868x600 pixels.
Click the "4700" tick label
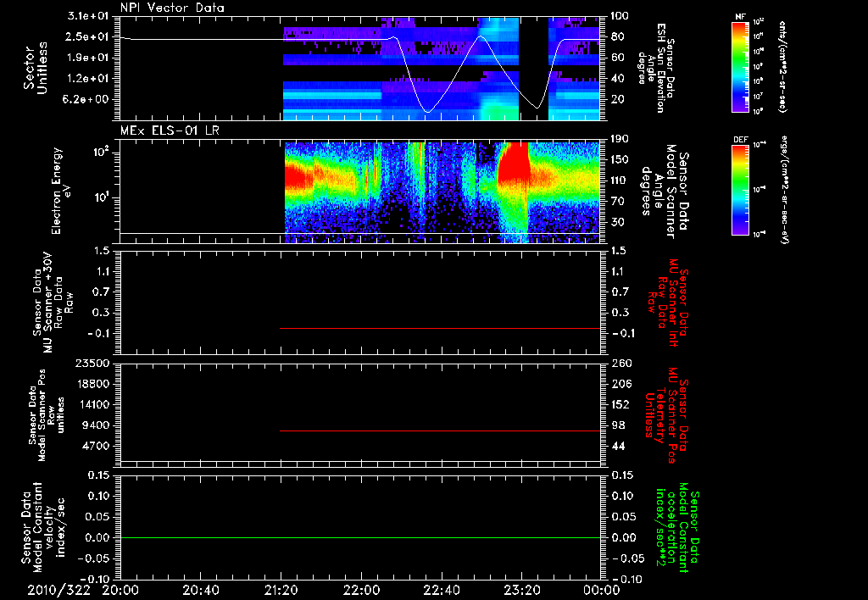point(96,446)
